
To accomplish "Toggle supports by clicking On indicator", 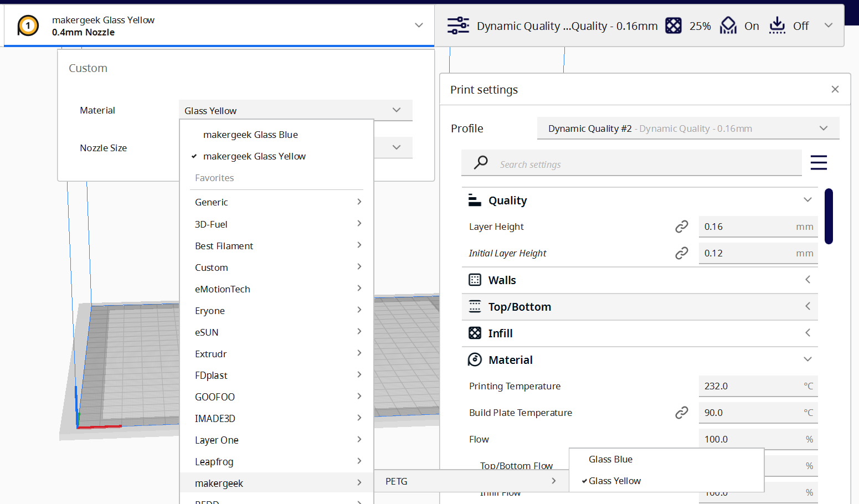I will (x=752, y=25).
